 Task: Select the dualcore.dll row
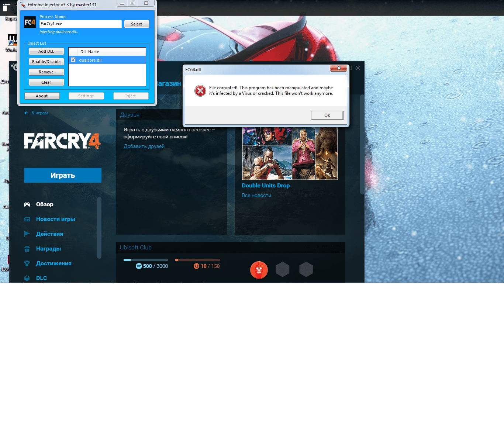tap(107, 60)
